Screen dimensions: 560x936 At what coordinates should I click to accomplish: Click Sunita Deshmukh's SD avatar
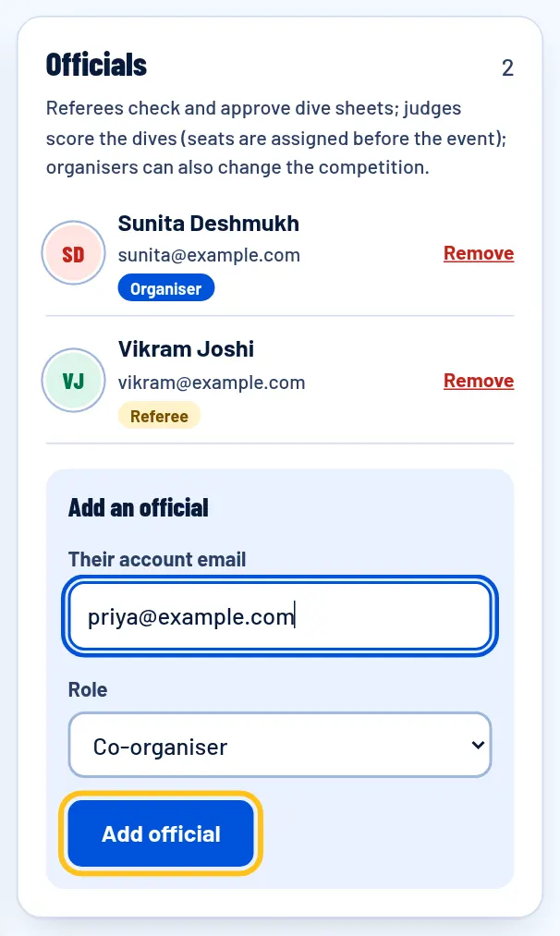pyautogui.click(x=73, y=253)
